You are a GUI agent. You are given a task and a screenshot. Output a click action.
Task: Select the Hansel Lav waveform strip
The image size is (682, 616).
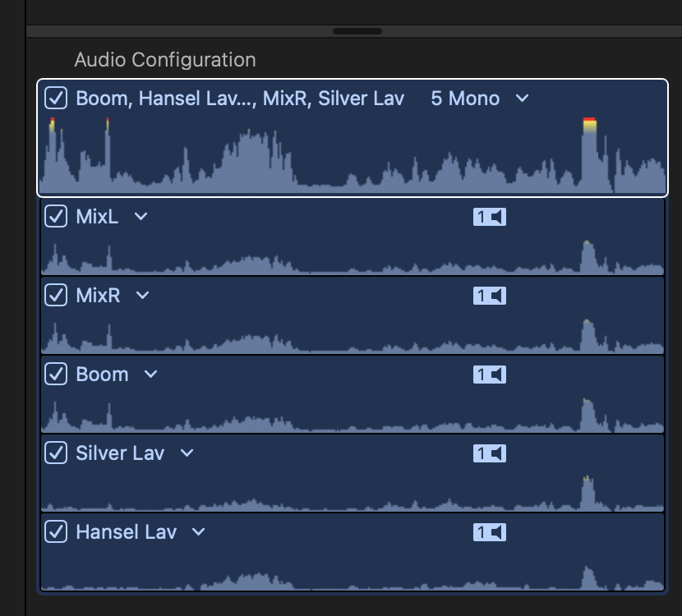[353, 572]
